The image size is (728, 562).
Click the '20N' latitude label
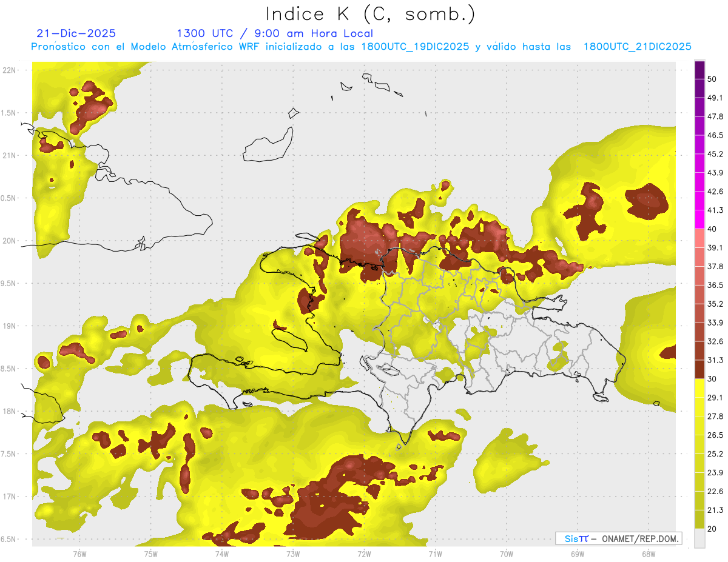(x=10, y=241)
